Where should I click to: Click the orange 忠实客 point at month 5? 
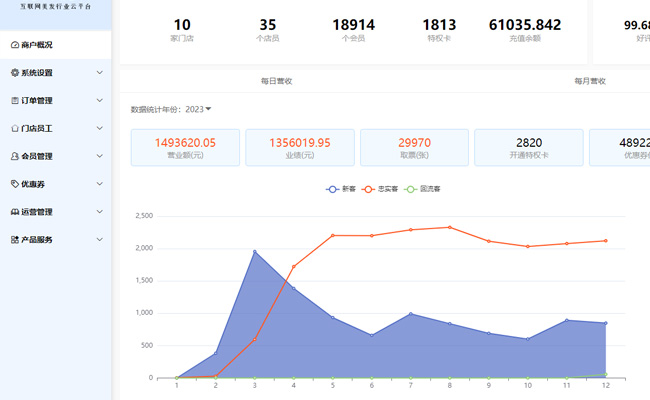click(333, 235)
